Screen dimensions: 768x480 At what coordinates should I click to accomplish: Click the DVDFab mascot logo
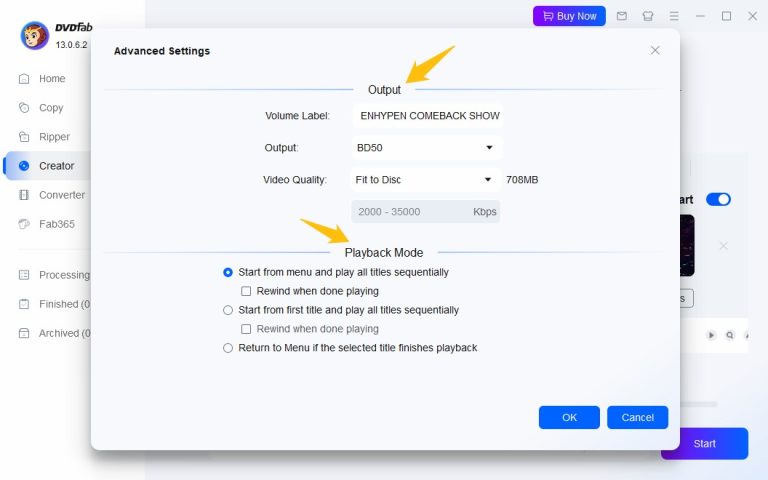point(34,35)
